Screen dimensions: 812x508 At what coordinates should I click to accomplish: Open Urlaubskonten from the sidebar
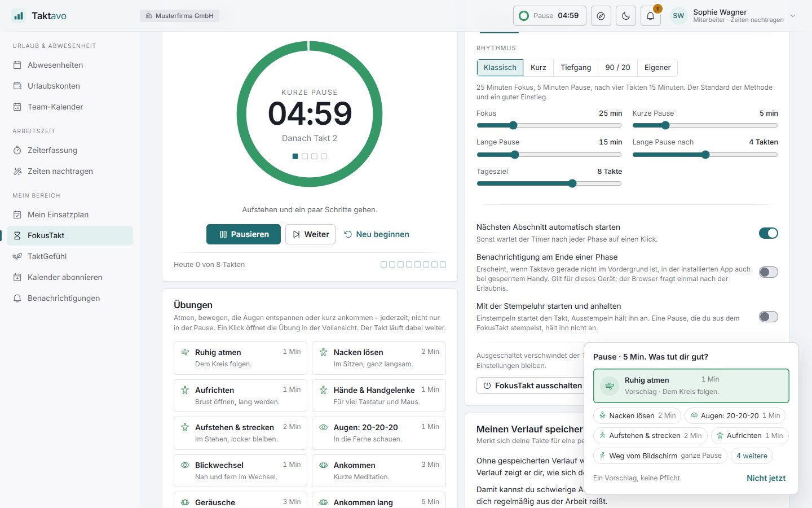pos(70,86)
